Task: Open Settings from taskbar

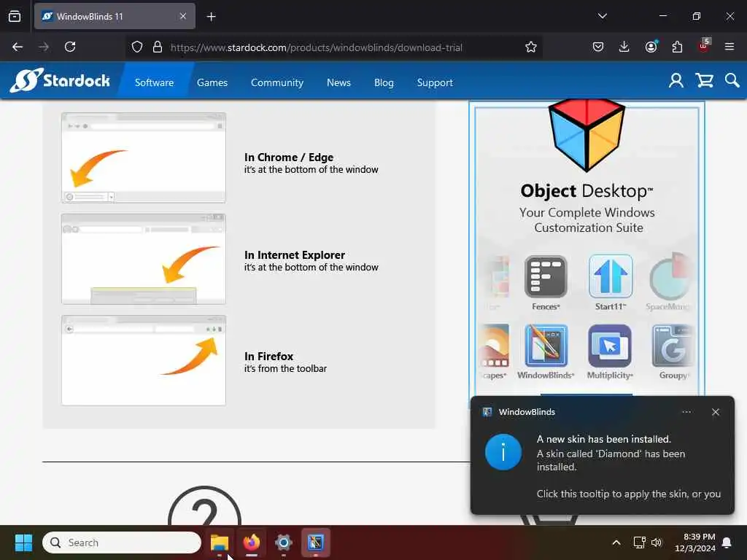Action: [x=284, y=542]
